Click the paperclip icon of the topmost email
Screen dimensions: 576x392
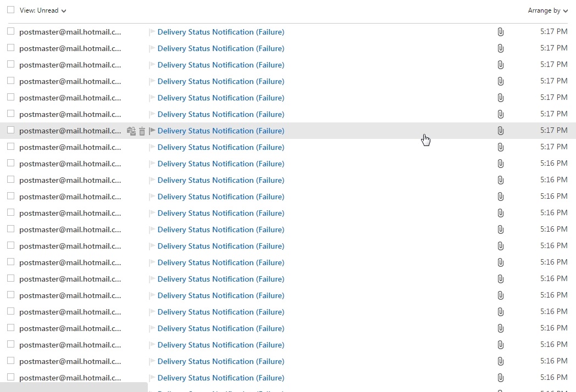(x=500, y=32)
